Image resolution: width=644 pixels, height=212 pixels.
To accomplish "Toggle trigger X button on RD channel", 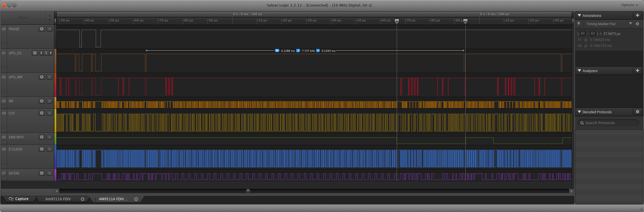I will click(49, 101).
